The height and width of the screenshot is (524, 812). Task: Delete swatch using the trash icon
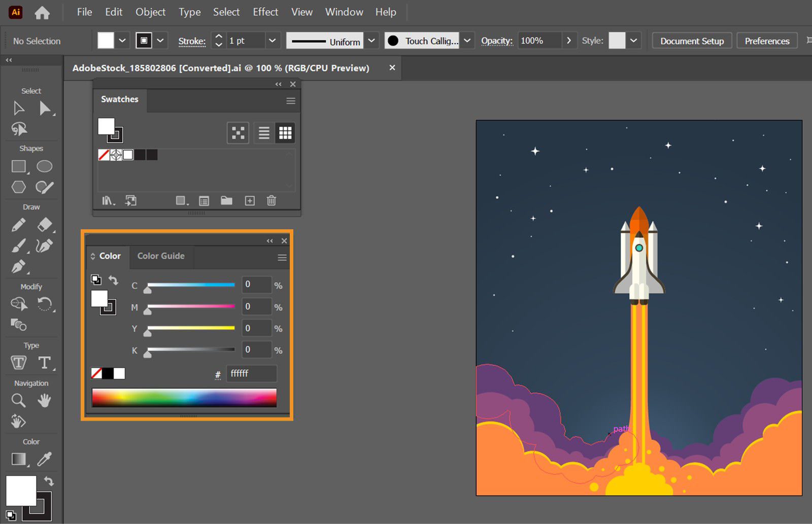(x=272, y=201)
